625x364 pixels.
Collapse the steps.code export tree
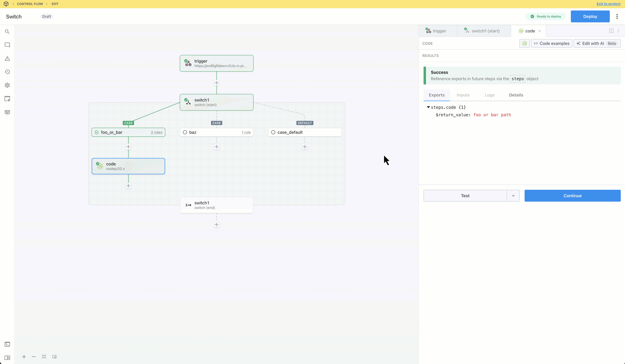point(428,107)
